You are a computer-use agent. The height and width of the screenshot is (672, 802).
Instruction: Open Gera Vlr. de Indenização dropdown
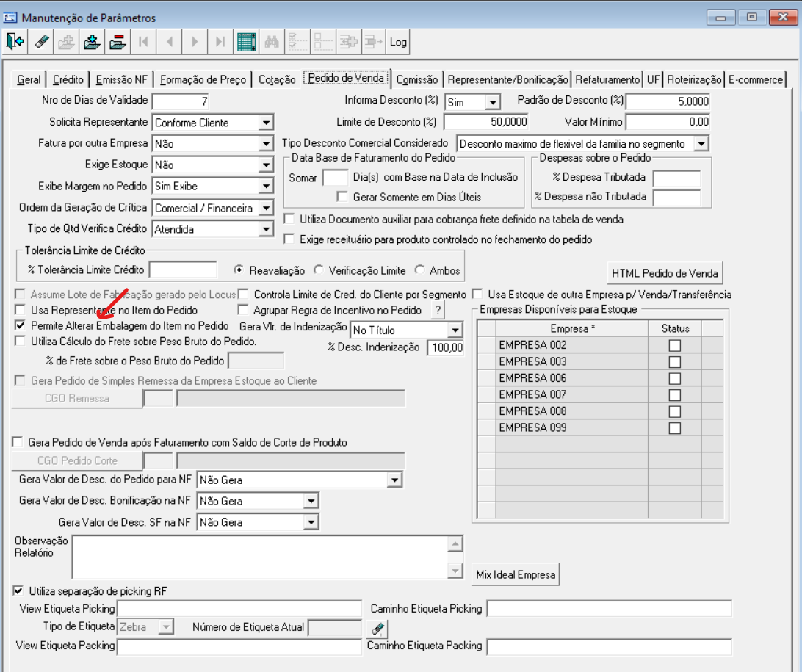coord(455,330)
